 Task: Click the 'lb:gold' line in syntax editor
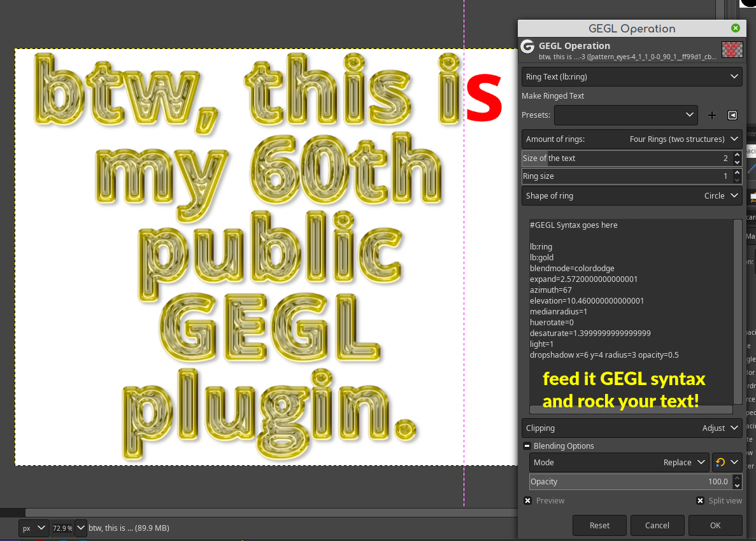click(541, 258)
